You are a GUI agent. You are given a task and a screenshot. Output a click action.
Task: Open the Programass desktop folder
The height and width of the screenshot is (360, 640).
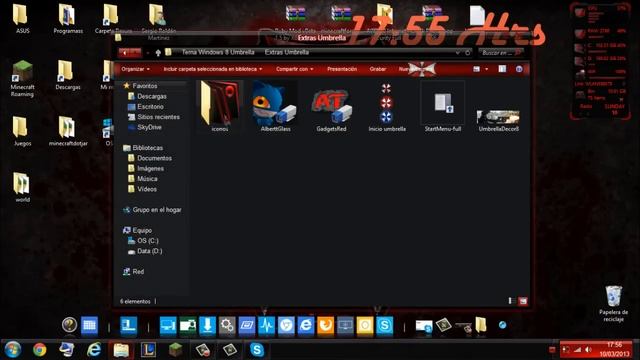click(x=68, y=18)
